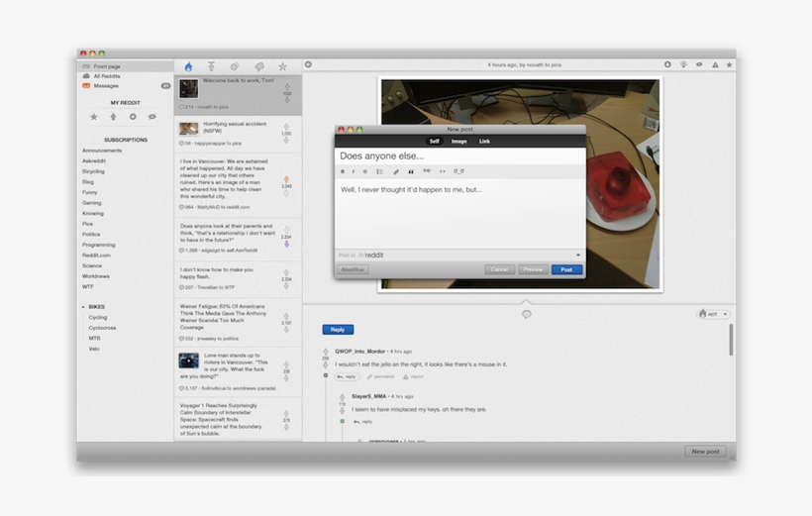Upvote the 'Welcome back to work, Tom!' post

(287, 87)
